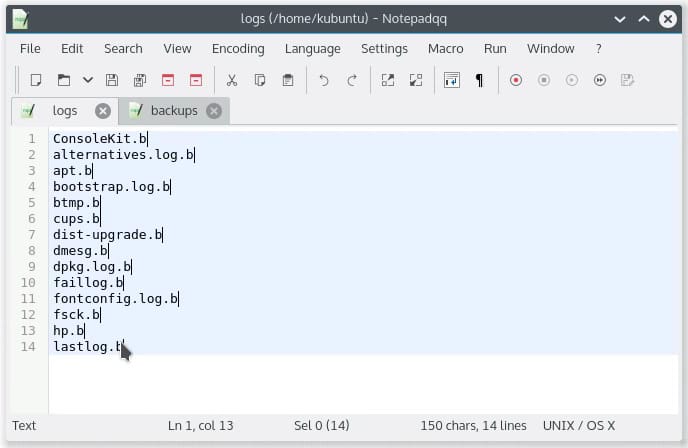Screen dimensions: 688x448
Task: Cut selection with the scissors icon
Action: click(232, 80)
